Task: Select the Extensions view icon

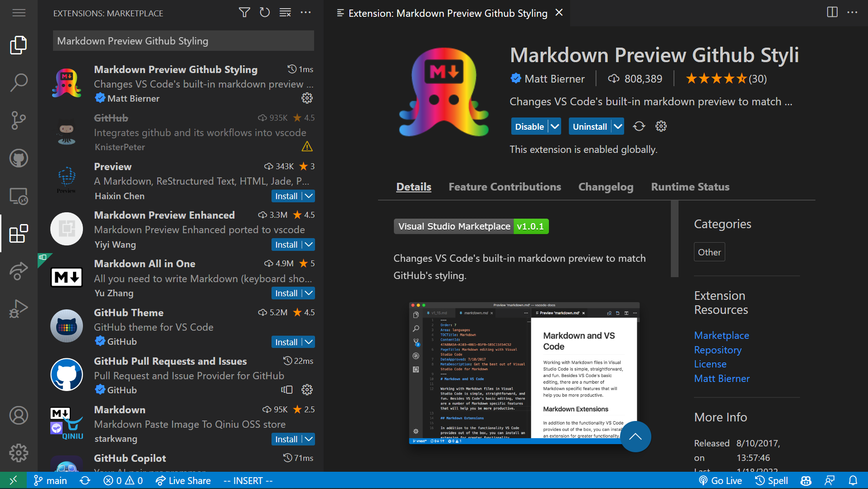Action: pyautogui.click(x=19, y=234)
